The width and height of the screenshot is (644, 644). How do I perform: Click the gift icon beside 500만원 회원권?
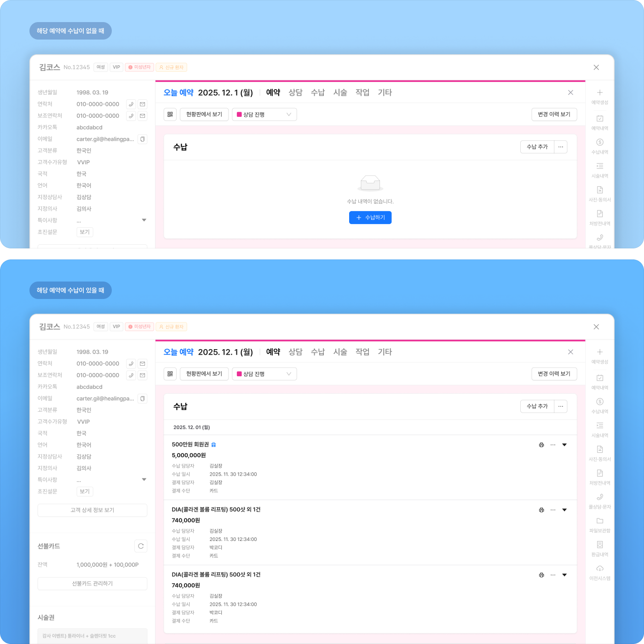[x=213, y=445]
